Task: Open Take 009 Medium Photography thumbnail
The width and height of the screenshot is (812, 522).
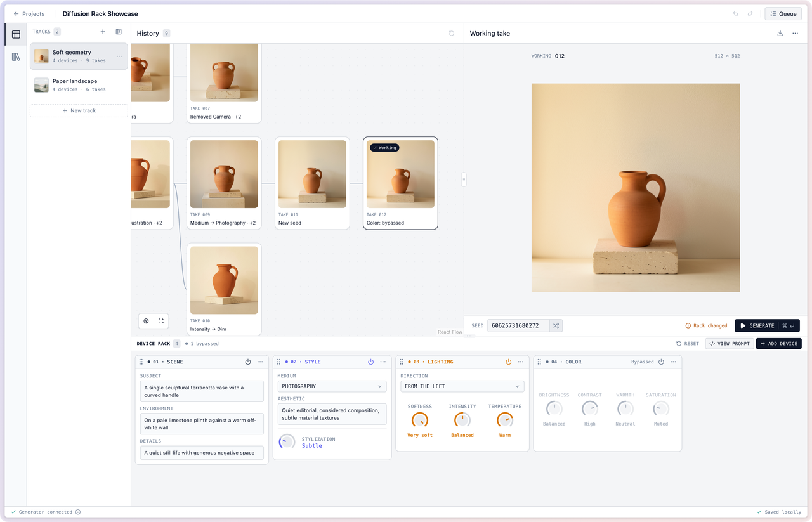Action: click(224, 174)
